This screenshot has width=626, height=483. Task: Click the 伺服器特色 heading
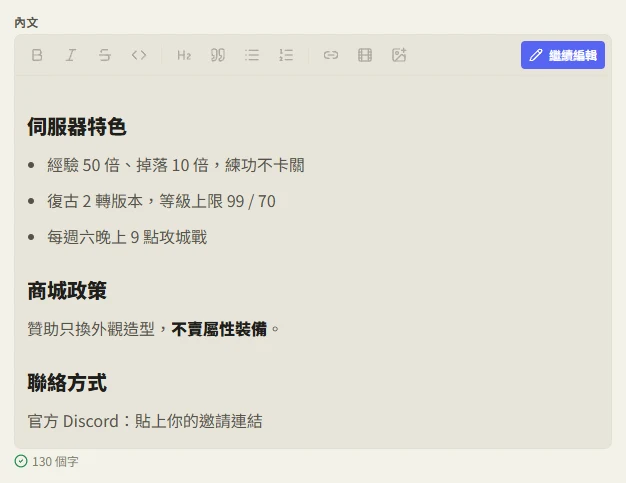(77, 127)
